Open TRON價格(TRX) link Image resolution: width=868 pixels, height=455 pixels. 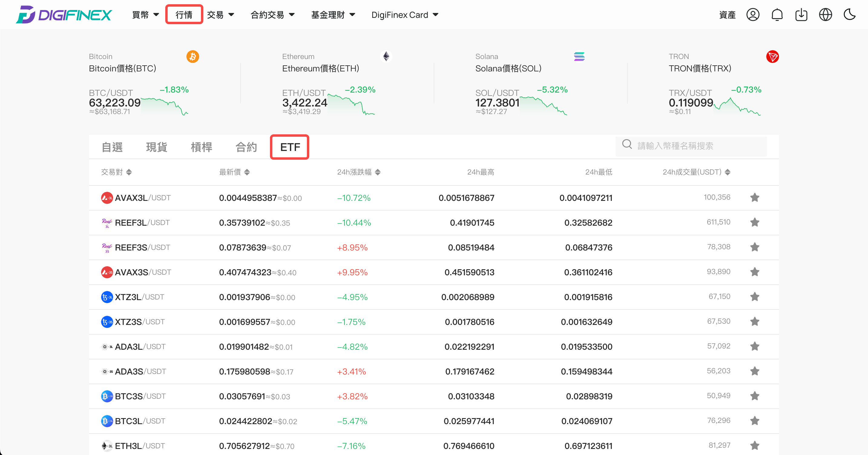(700, 68)
